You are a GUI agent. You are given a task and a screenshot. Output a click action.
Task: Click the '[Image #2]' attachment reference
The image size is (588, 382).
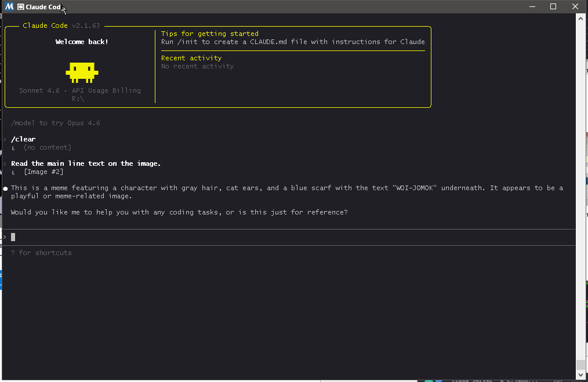pyautogui.click(x=43, y=172)
